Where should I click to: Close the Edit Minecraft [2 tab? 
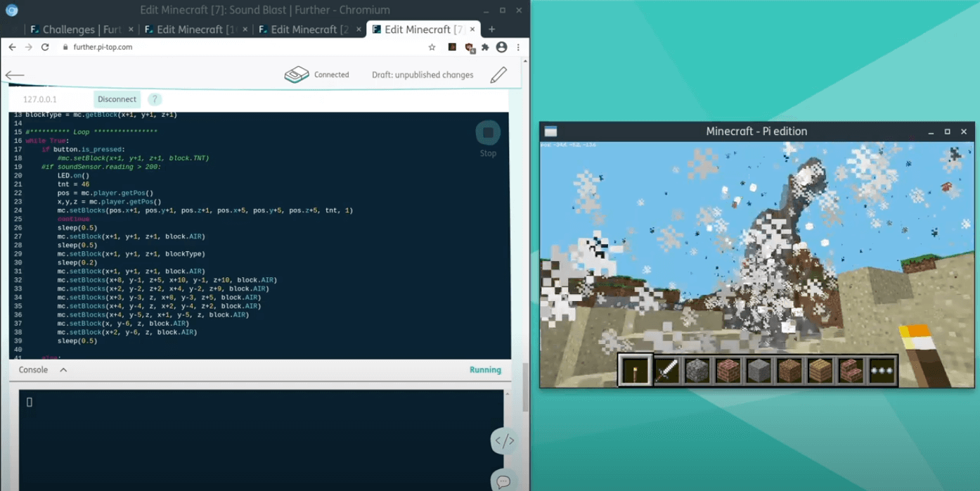pyautogui.click(x=359, y=30)
